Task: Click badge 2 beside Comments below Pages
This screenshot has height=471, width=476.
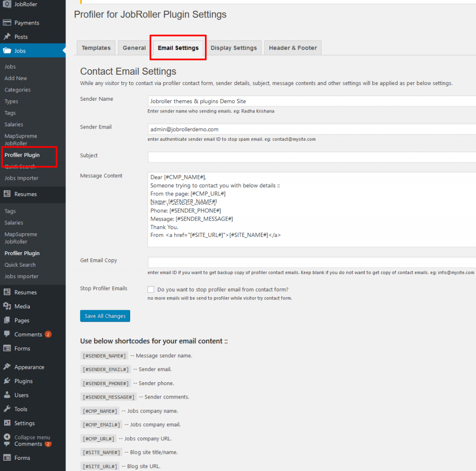Action: click(48, 334)
